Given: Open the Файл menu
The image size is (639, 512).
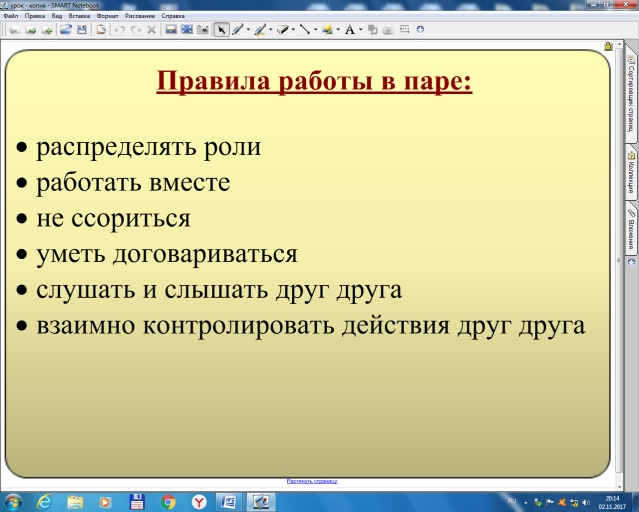Looking at the screenshot, I should pos(10,17).
